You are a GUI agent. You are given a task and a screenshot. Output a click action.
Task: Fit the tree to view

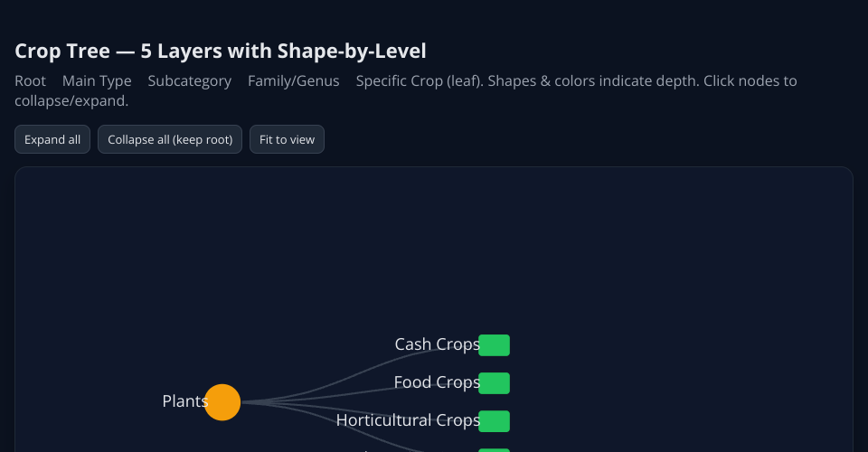pyautogui.click(x=287, y=139)
